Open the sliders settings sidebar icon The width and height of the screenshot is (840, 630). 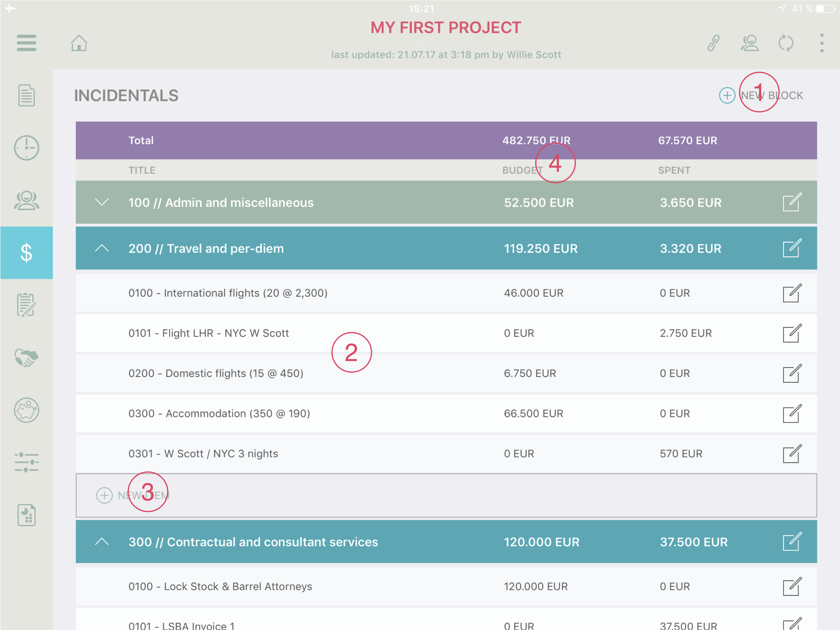(27, 463)
